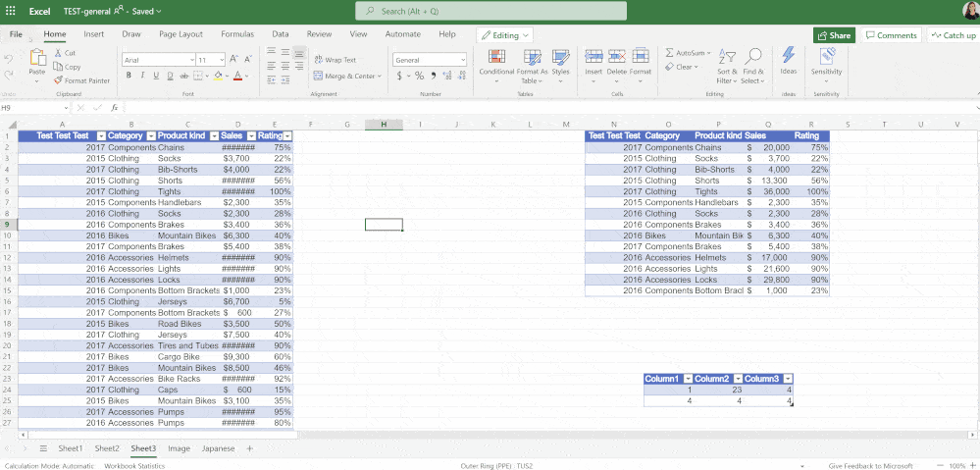Open the all sheets list icon

pos(43,448)
